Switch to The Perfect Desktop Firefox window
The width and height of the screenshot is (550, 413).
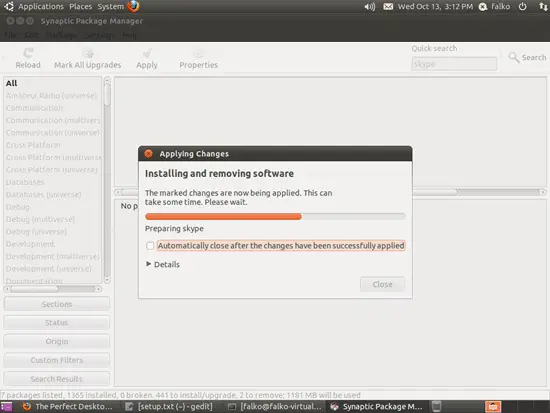pyautogui.click(x=68, y=407)
